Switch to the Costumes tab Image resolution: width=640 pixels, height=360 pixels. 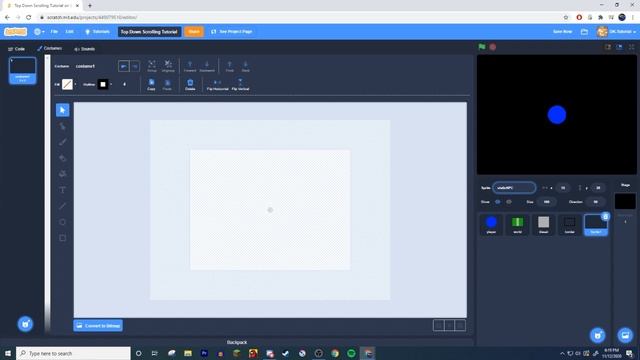click(49, 48)
